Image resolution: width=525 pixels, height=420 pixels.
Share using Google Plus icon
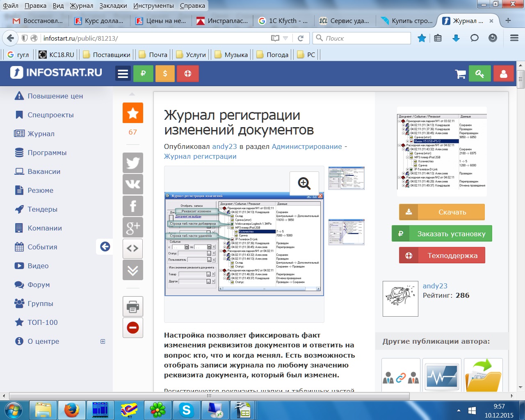(132, 227)
